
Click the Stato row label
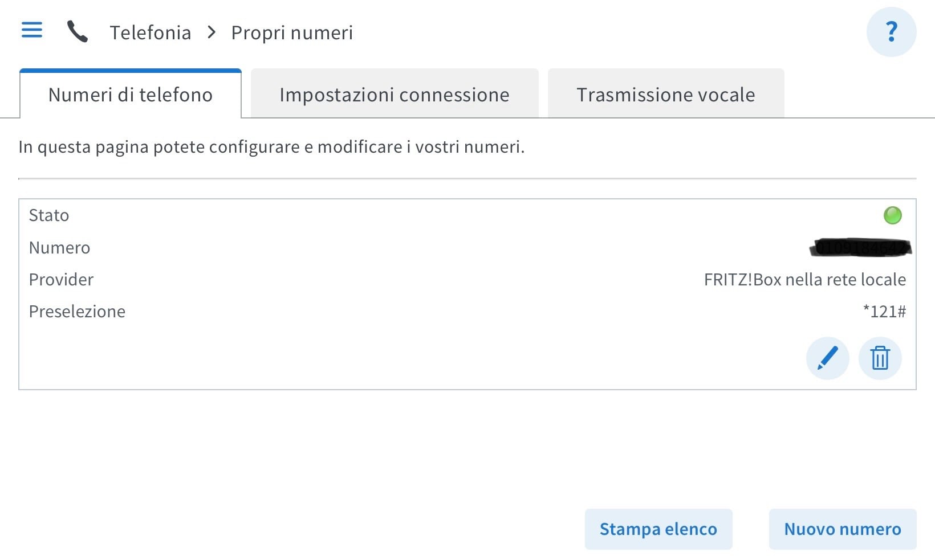point(49,215)
